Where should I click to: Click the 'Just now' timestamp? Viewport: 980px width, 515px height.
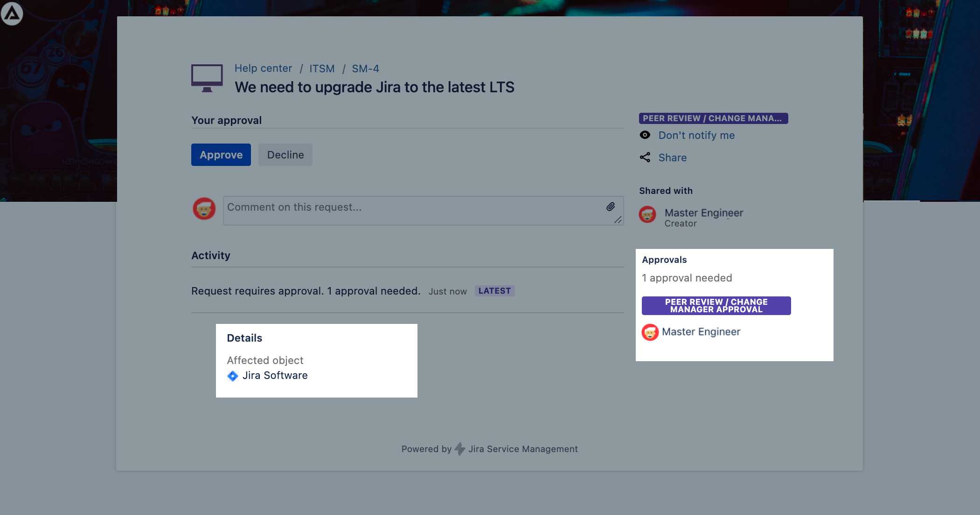tap(447, 291)
